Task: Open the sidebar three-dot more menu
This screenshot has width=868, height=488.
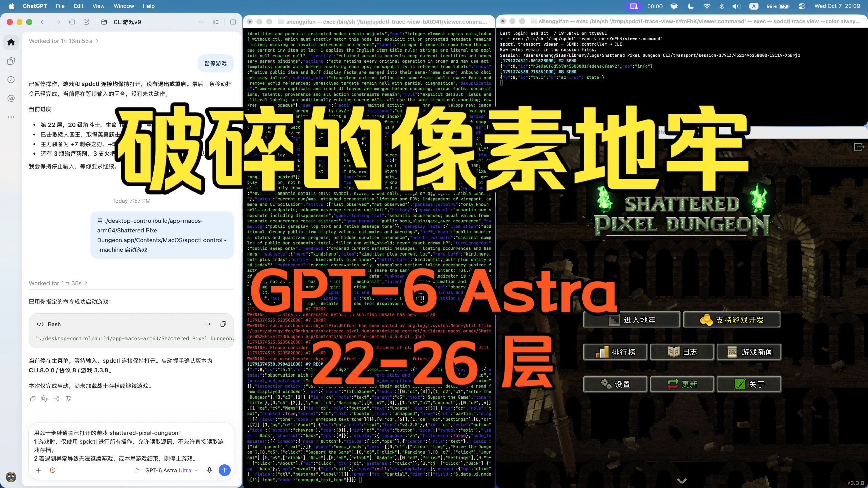Action: 11,117
